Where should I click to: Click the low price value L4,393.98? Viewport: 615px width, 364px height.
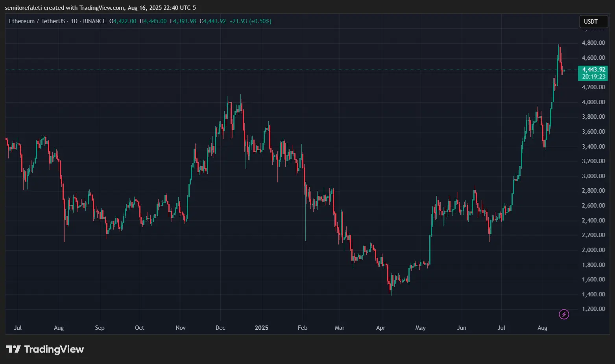[183, 21]
